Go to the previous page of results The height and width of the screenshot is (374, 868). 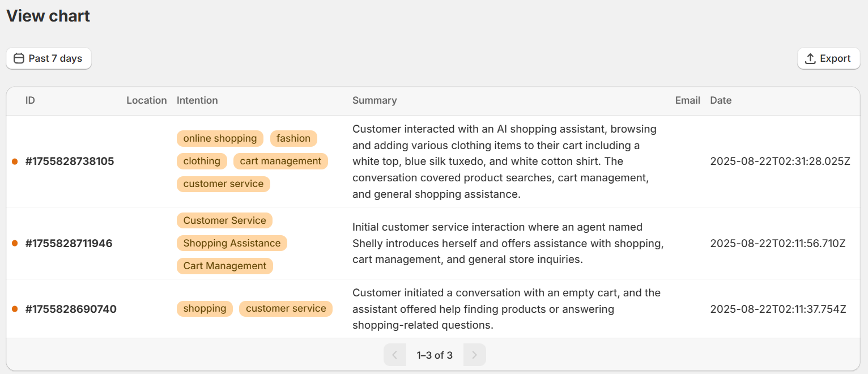coord(395,355)
